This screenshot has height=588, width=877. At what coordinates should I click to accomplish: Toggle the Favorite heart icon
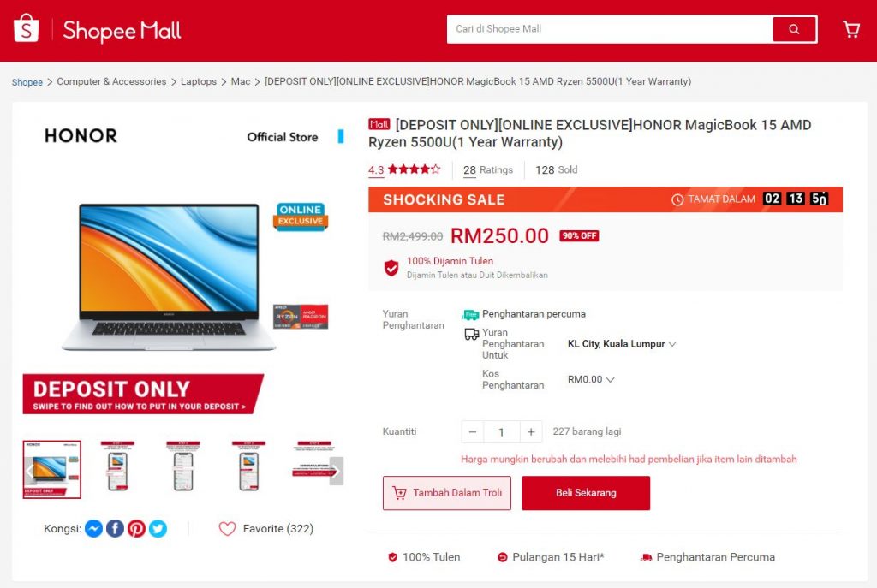(227, 528)
